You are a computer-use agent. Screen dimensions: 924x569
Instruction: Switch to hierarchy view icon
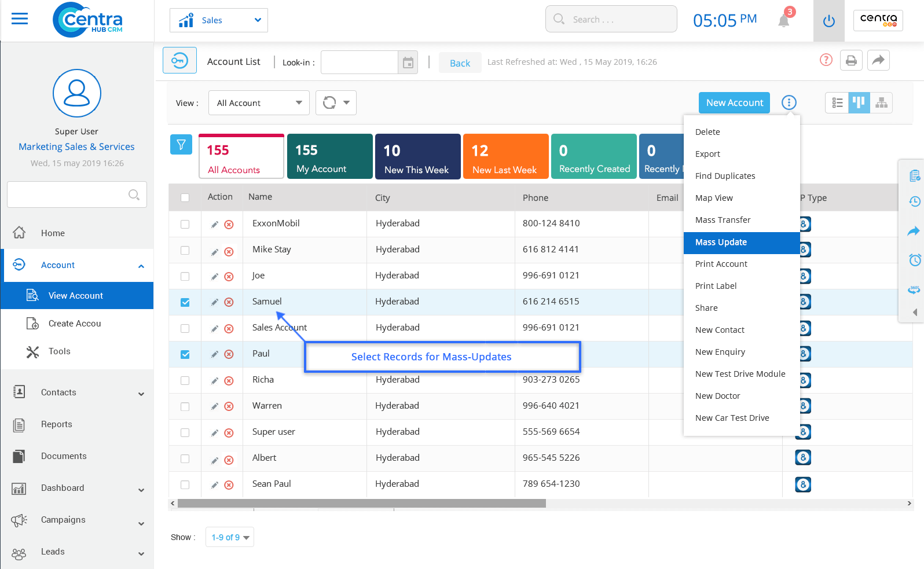[x=881, y=103]
